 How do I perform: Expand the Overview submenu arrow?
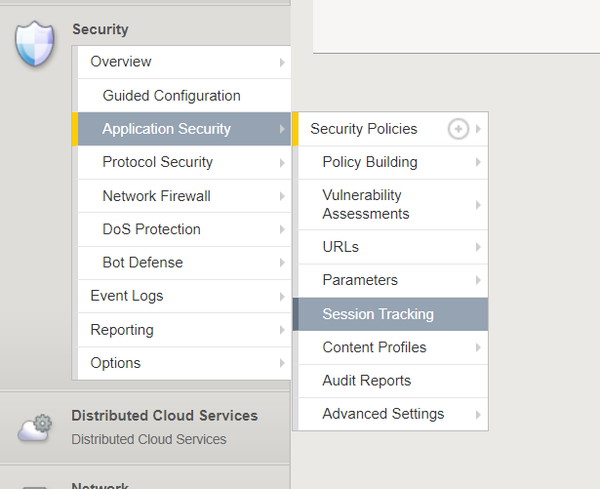pyautogui.click(x=282, y=62)
